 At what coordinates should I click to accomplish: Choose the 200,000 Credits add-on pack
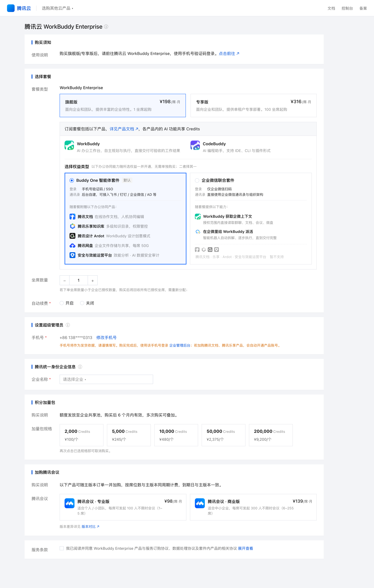click(x=271, y=435)
